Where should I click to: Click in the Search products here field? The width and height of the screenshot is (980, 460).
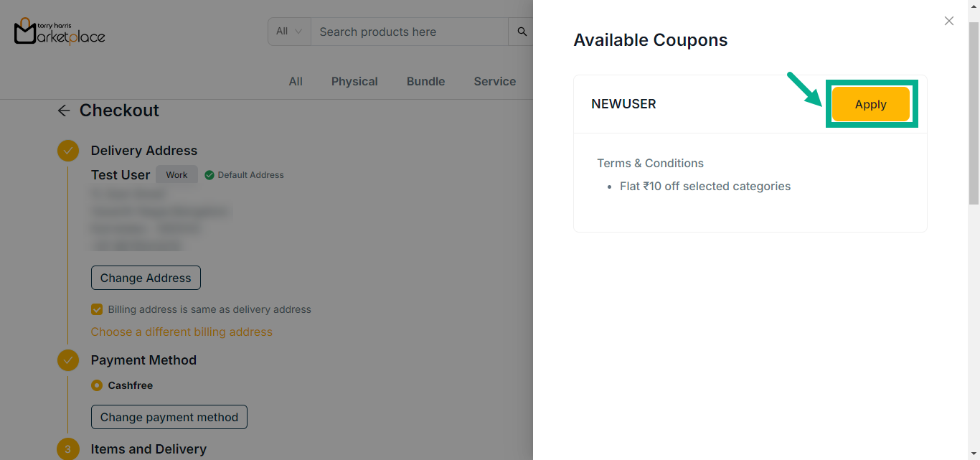(x=409, y=32)
